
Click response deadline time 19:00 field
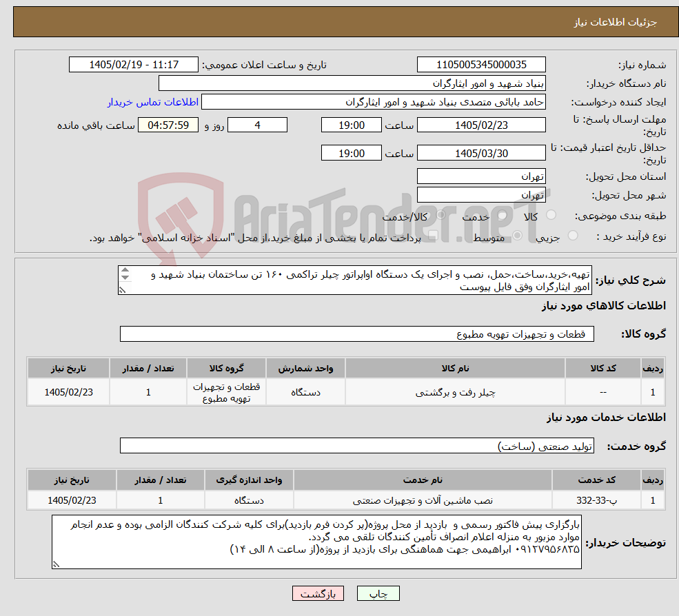[351, 125]
